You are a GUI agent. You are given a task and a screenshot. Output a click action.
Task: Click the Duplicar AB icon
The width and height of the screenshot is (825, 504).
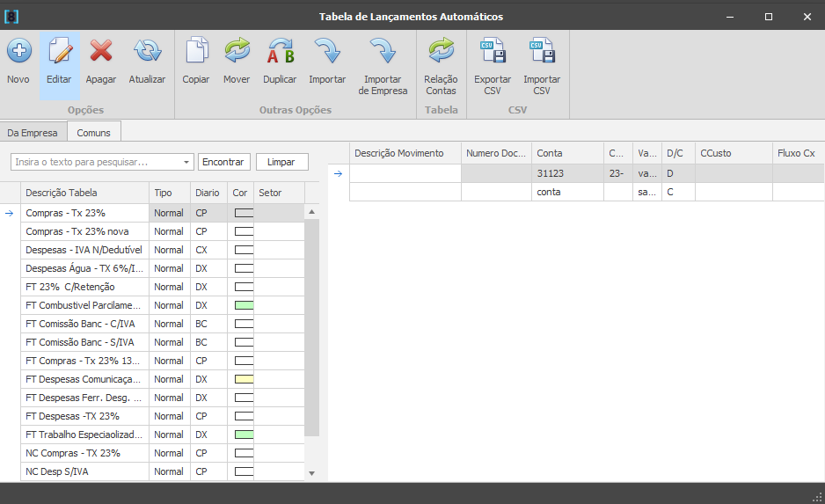(x=280, y=50)
